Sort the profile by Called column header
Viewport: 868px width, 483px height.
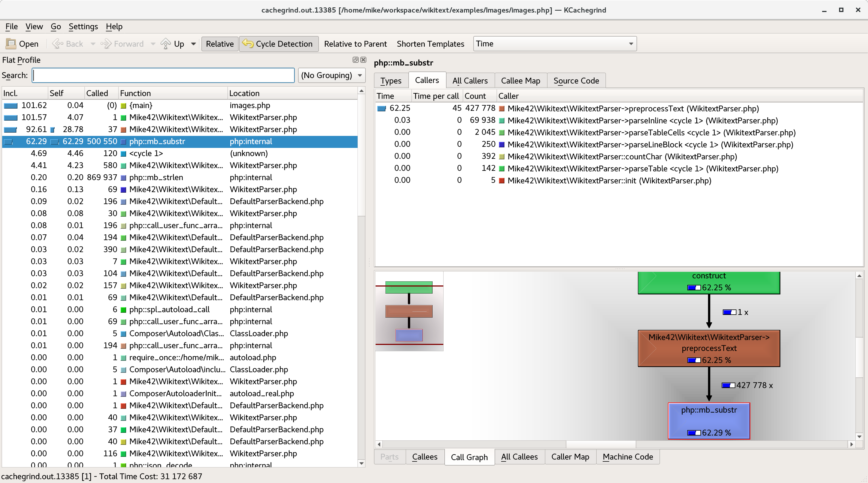[x=97, y=93]
